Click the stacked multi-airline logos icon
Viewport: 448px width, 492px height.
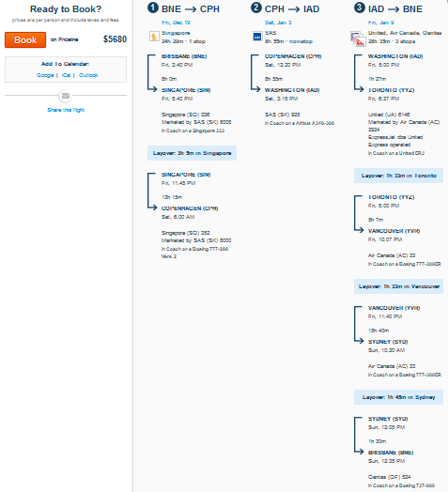pos(358,38)
